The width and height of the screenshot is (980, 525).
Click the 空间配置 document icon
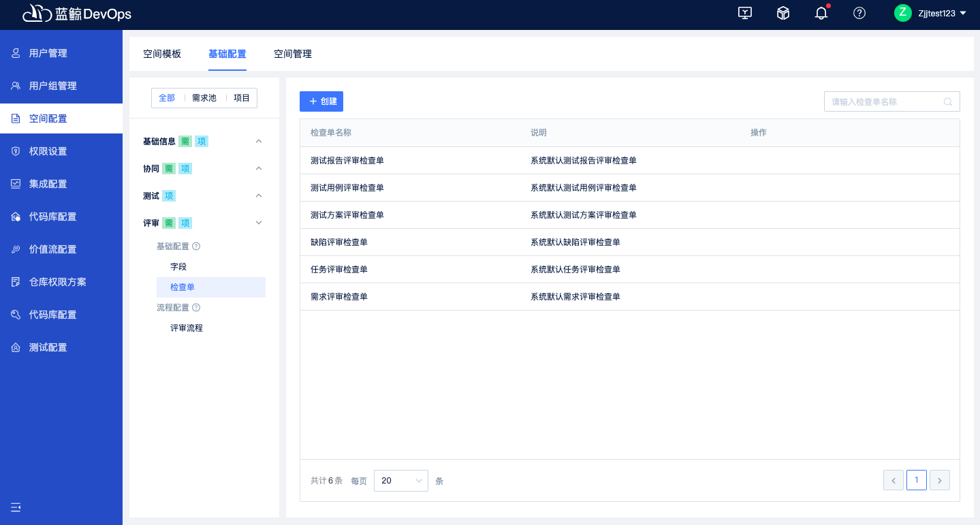pyautogui.click(x=16, y=118)
